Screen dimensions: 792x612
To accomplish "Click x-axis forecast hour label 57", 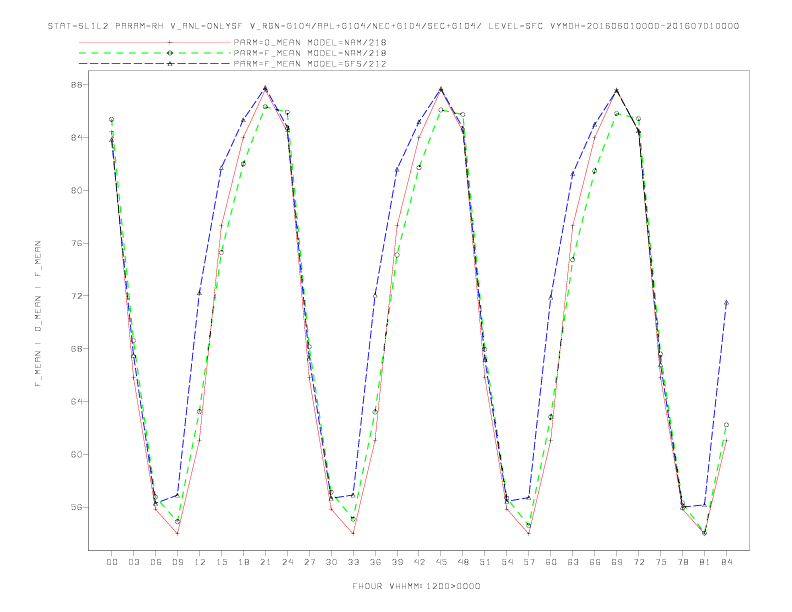I will pos(529,562).
